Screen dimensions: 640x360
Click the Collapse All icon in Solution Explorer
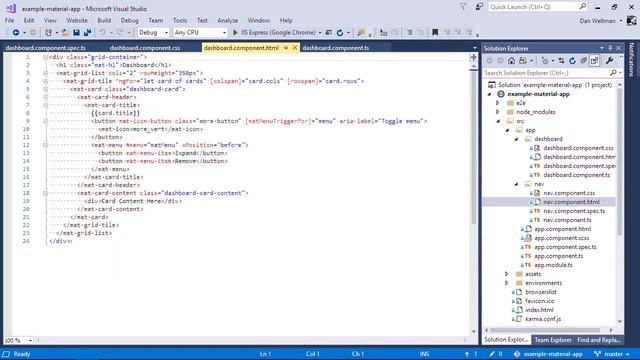pyautogui.click(x=583, y=61)
